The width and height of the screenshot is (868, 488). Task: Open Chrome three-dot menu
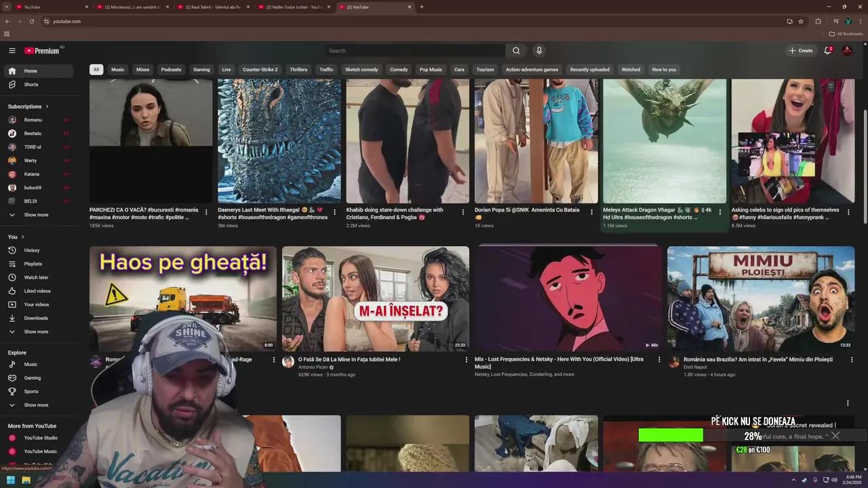coord(860,21)
